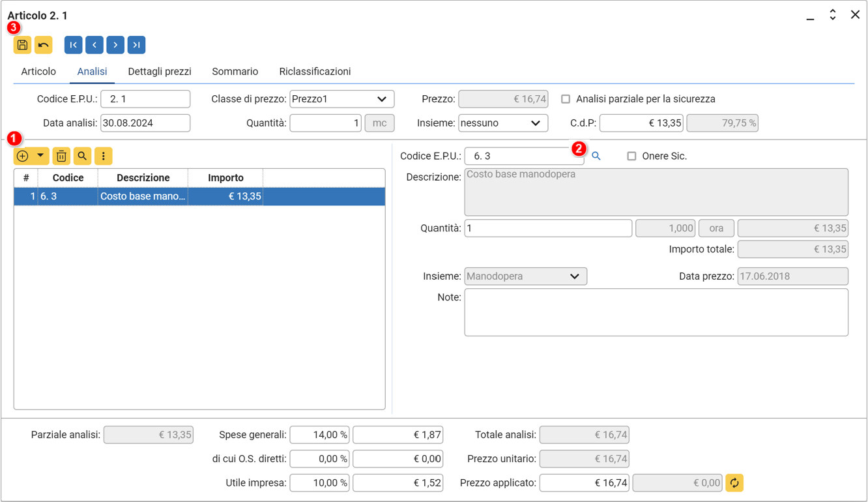Delete the selected analysis row
868x502 pixels.
click(x=61, y=156)
